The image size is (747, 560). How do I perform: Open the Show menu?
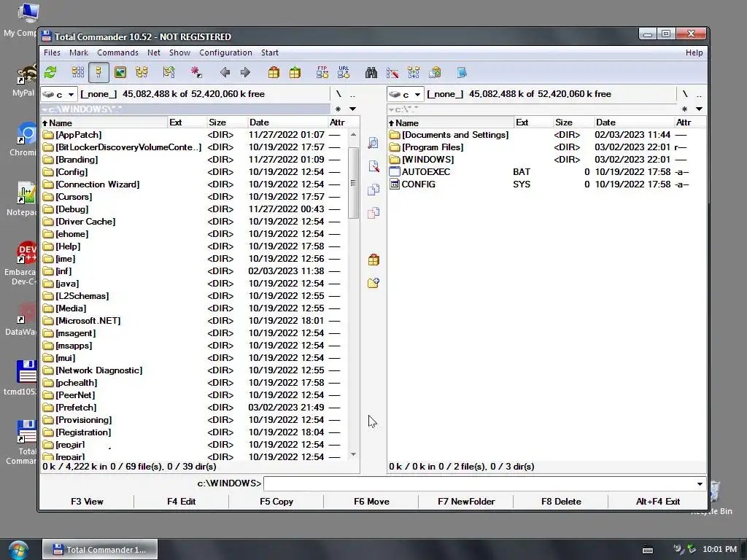click(179, 52)
